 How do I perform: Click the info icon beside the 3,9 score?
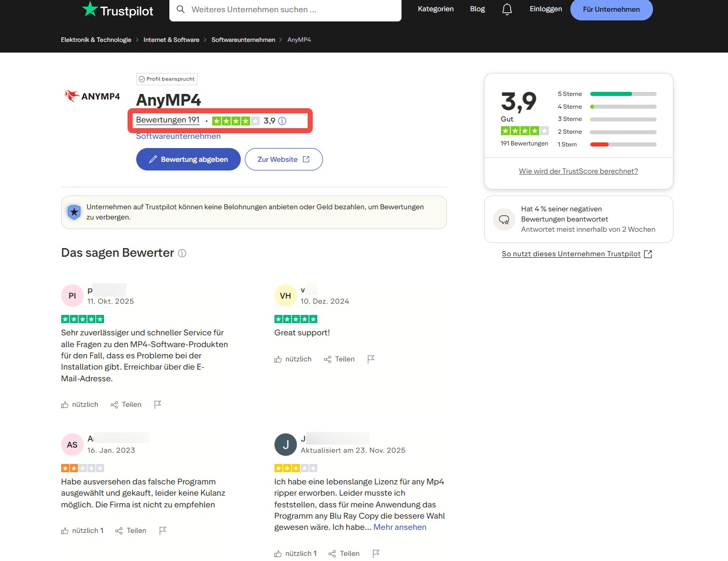pyautogui.click(x=282, y=121)
